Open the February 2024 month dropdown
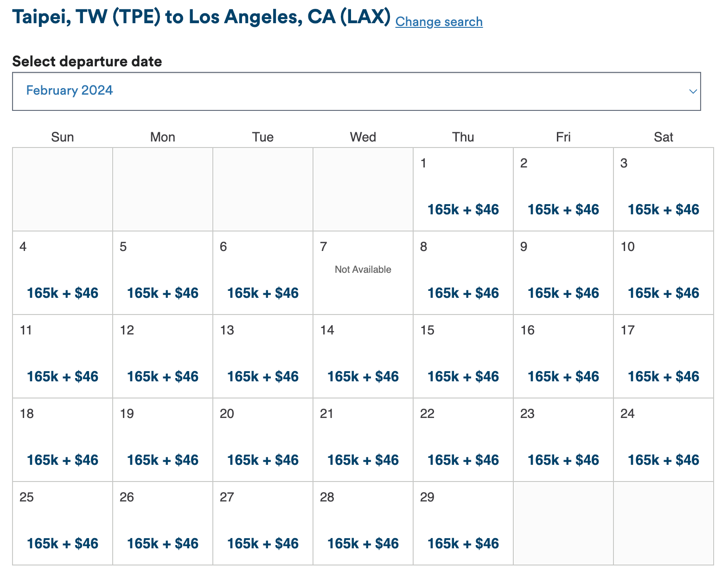The height and width of the screenshot is (578, 728). coord(356,91)
